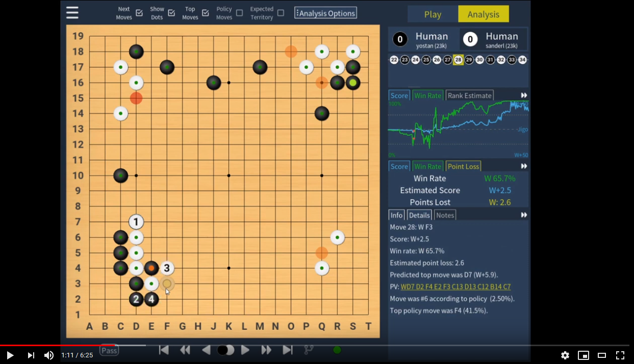Open the Info tab
The width and height of the screenshot is (634, 364).
pos(396,215)
